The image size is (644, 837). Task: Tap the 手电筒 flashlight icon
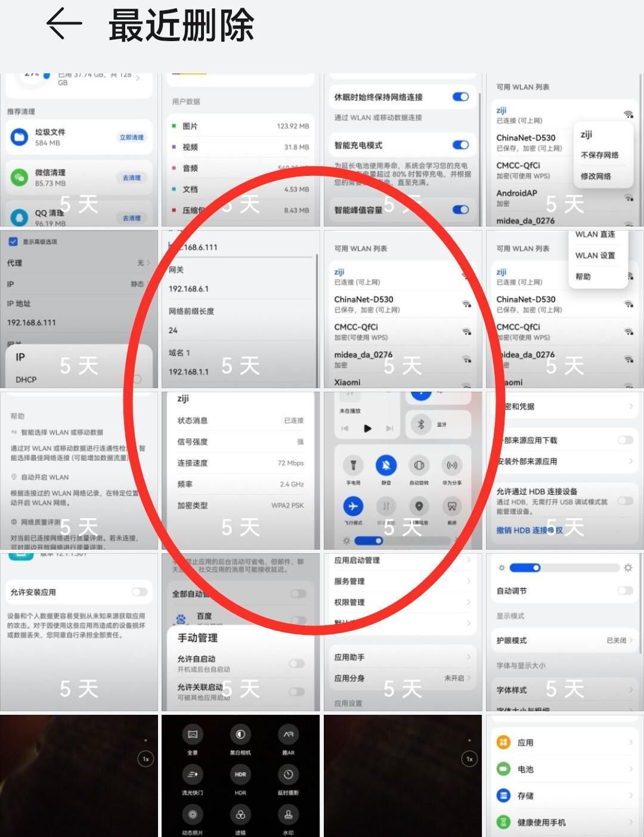[353, 465]
